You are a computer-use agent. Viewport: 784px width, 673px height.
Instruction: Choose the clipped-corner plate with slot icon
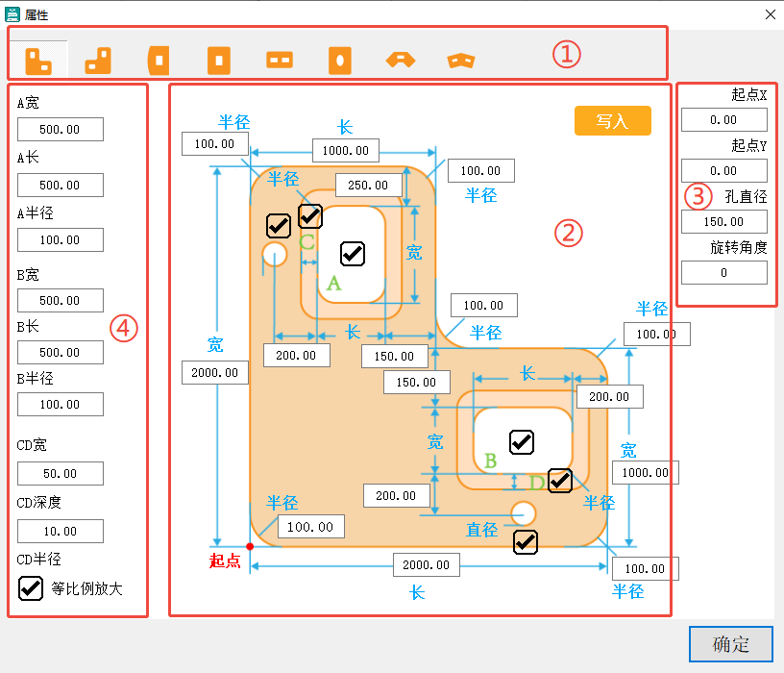tap(159, 61)
